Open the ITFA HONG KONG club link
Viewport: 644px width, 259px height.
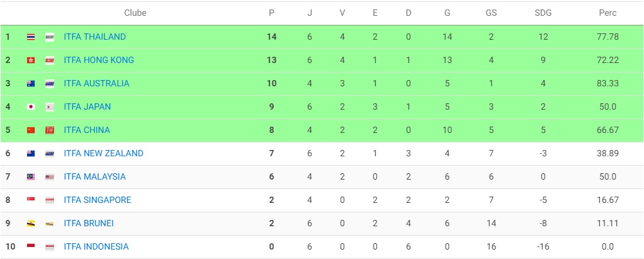pos(99,60)
